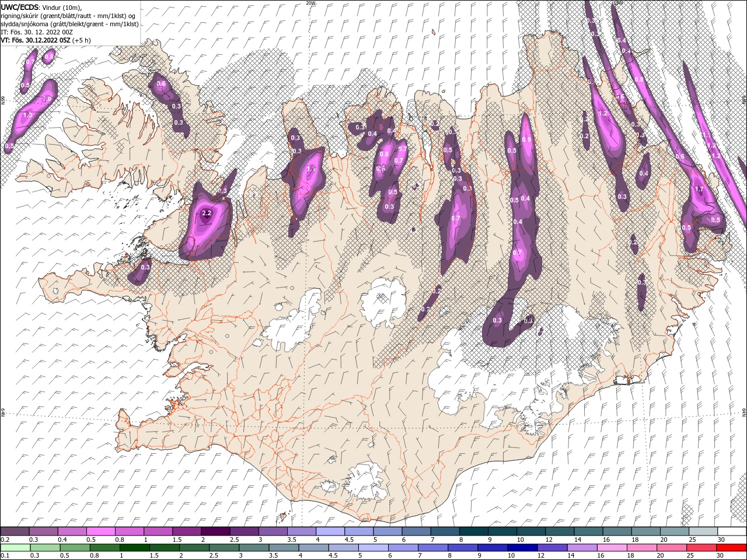
Task: Click the 0.2 grayish-purple swatch in upper legend
Action: tap(15, 531)
